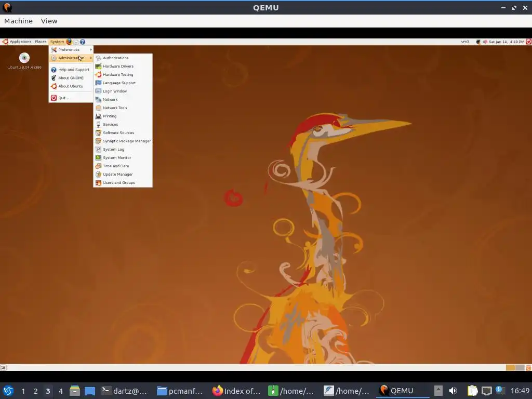This screenshot has height=399, width=532.
Task: Open About Ubuntu
Action: point(71,86)
